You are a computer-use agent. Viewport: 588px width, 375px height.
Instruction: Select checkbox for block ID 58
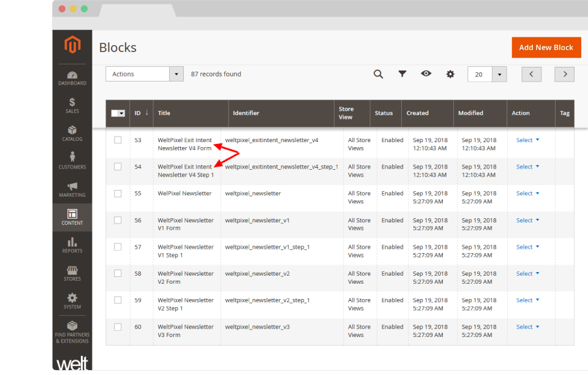118,274
